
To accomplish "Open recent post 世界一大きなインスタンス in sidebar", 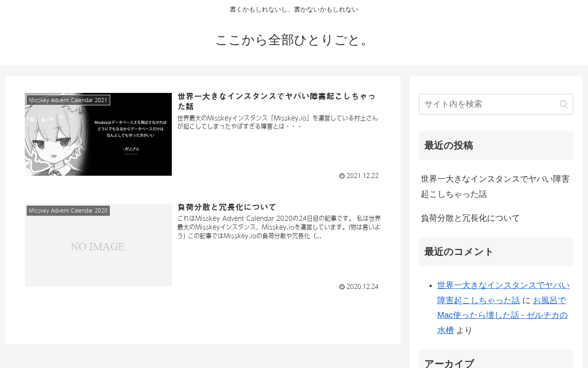I will point(495,186).
